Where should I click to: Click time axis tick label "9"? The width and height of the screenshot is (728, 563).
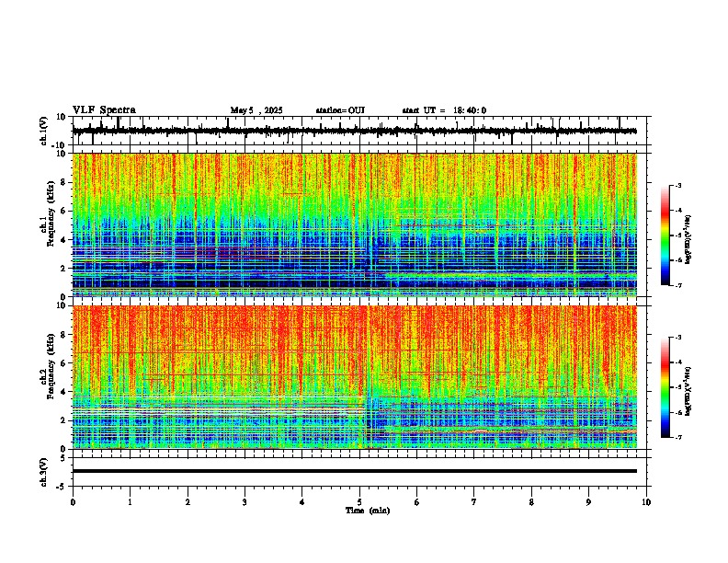pyautogui.click(x=588, y=502)
